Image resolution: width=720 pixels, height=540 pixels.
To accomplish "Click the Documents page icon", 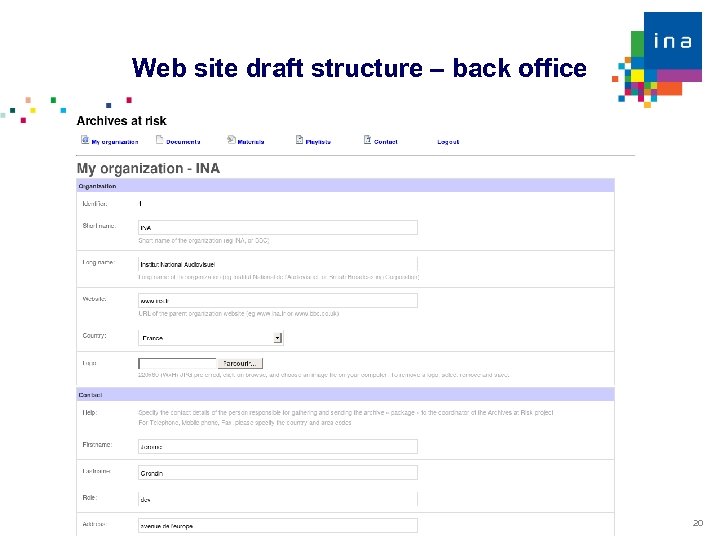I will point(159,140).
